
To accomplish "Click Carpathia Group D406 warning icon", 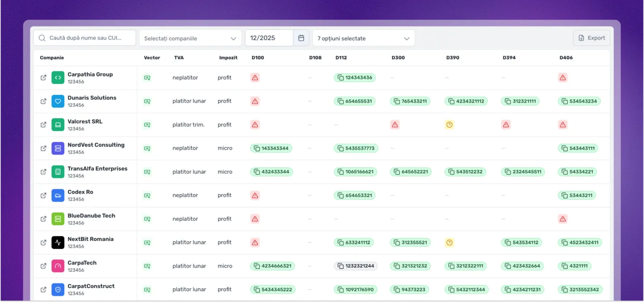I will tap(563, 78).
